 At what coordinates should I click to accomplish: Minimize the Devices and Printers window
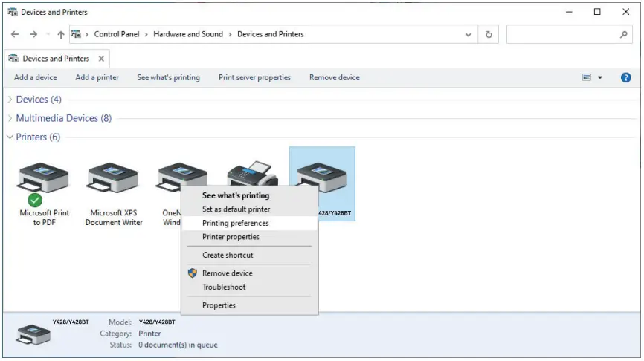pos(569,12)
